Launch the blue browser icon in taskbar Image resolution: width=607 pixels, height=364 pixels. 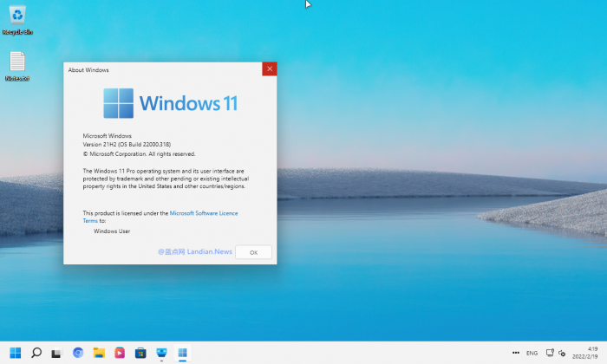click(x=78, y=353)
